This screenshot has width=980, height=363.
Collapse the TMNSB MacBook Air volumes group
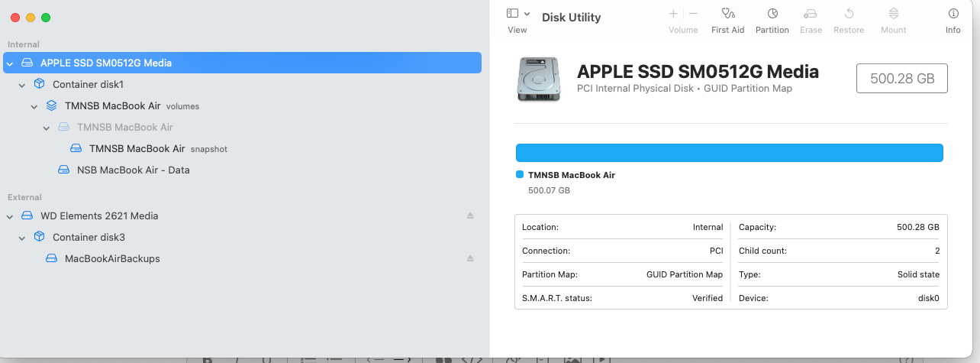(34, 106)
